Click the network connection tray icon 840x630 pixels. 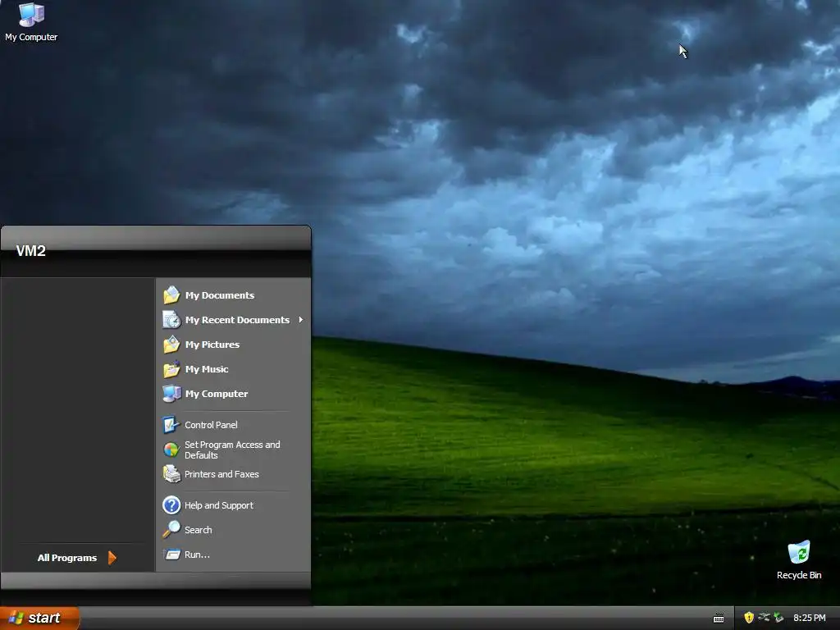point(764,618)
